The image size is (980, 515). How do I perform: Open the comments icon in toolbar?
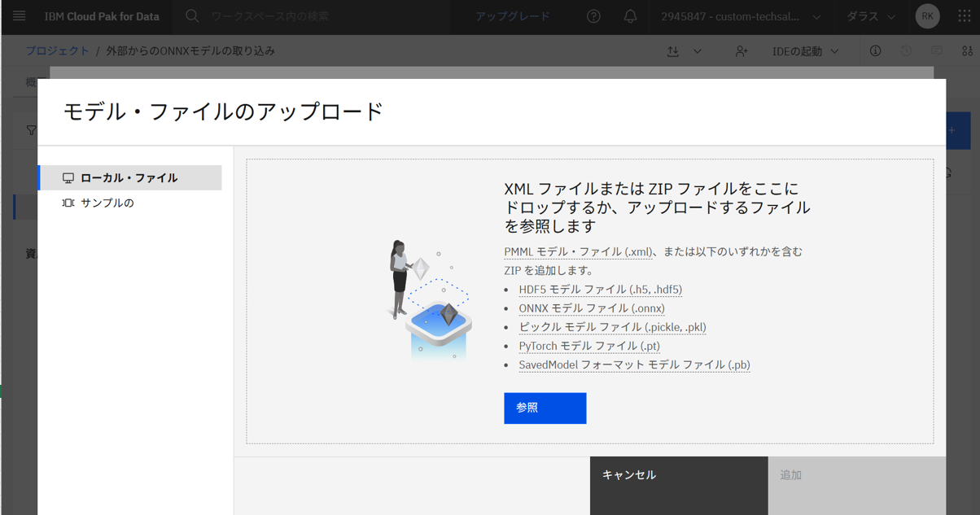(x=937, y=51)
